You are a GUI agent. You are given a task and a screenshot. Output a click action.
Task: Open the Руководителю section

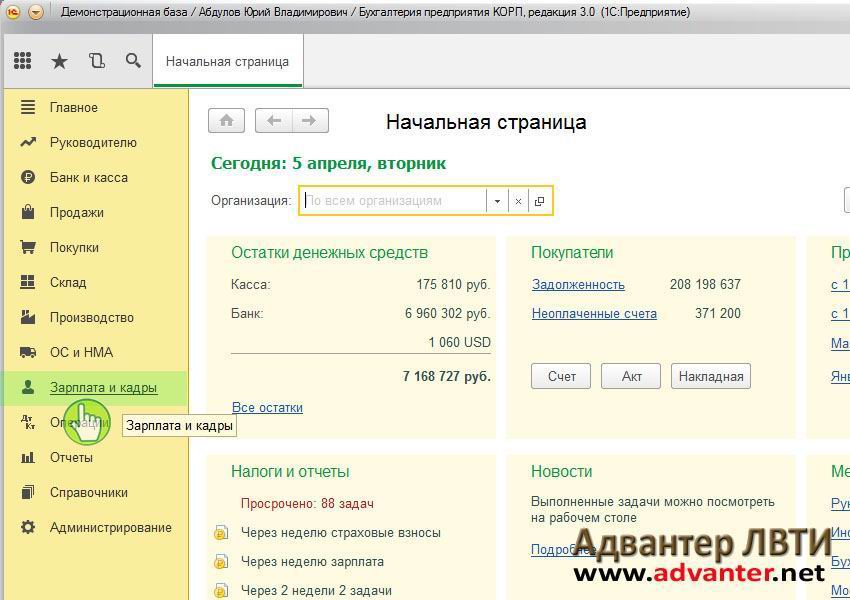(x=93, y=143)
